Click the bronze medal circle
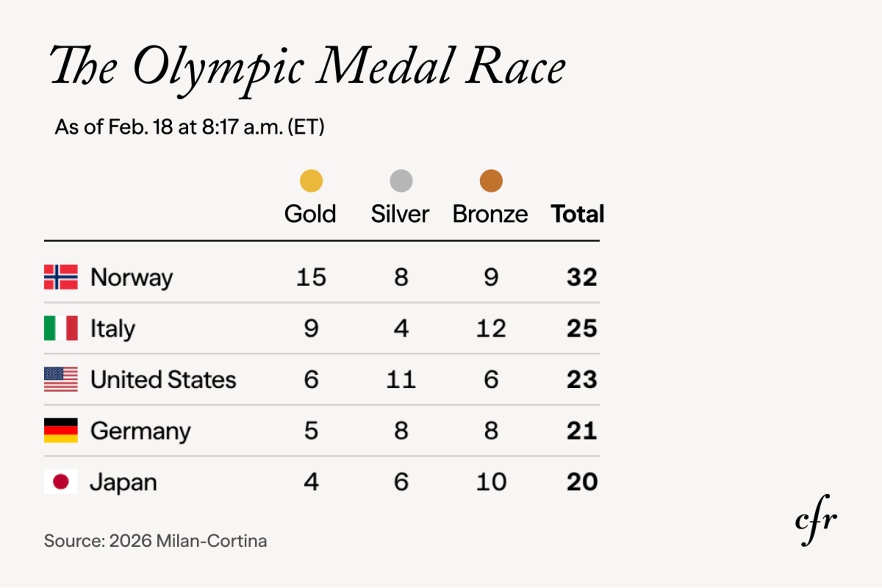Screen dimensions: 882x588 click(491, 181)
